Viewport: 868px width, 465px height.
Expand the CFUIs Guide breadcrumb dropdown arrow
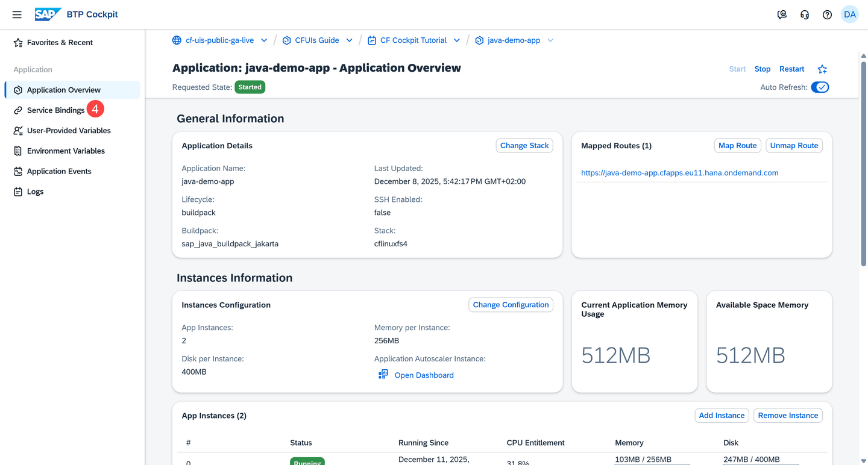click(x=349, y=40)
